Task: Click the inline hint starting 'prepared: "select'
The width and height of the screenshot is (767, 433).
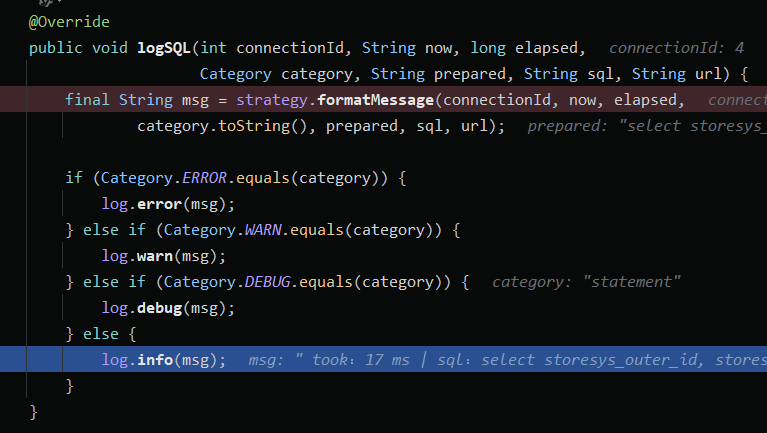Action: click(647, 126)
